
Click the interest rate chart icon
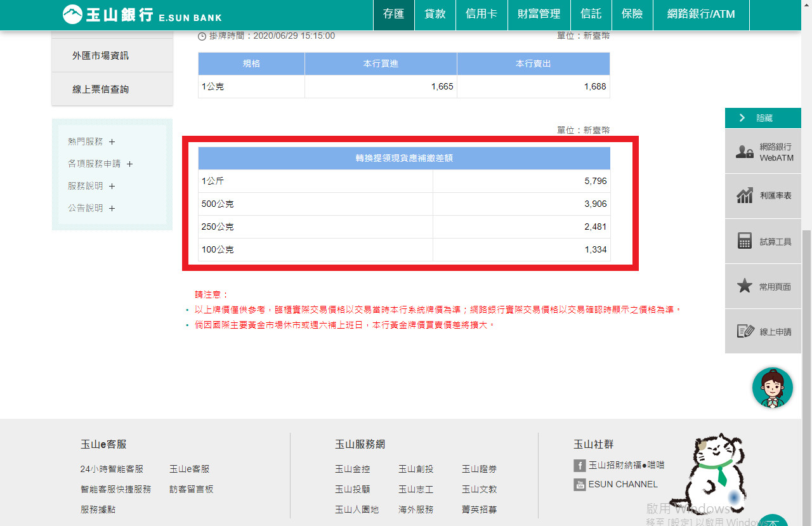745,196
